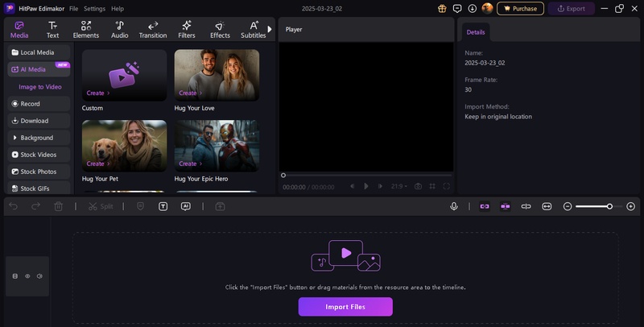Enter fullscreen player view
Viewport: 644px width, 327px height.
[x=447, y=186]
